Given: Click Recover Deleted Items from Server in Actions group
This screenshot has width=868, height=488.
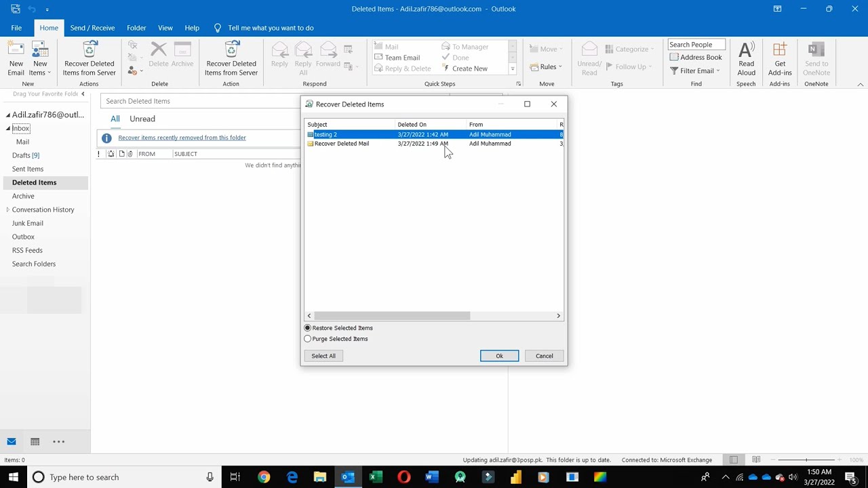Looking at the screenshot, I should (x=90, y=59).
